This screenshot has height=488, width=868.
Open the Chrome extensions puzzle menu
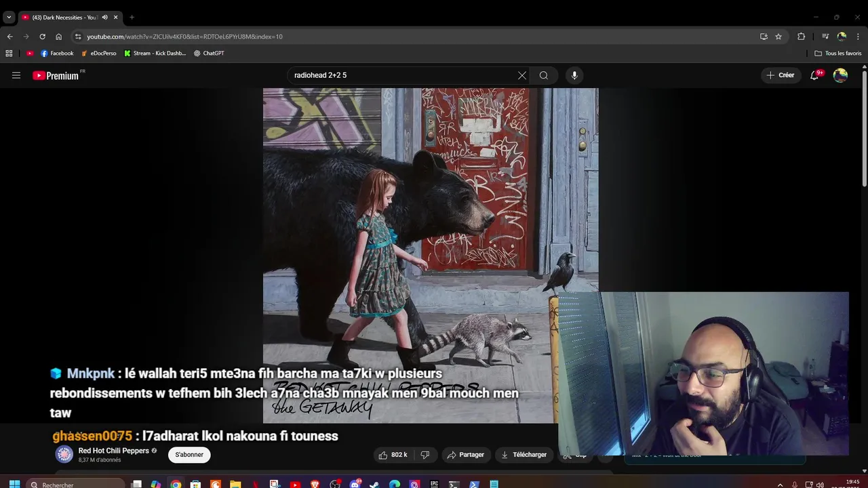[801, 37]
